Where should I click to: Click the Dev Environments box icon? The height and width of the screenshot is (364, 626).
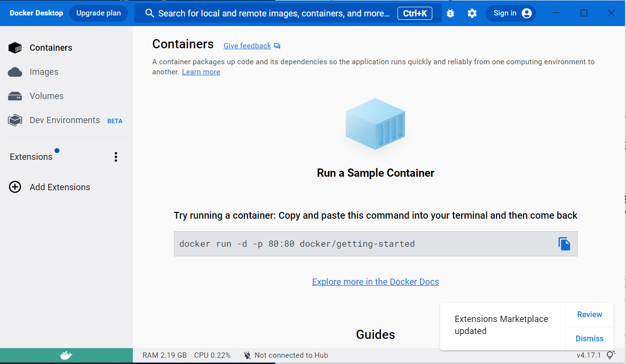(15, 120)
